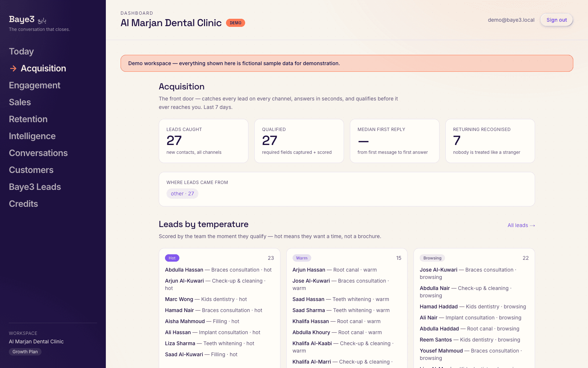Open warm lead Arjun Hassan — Root canal

click(334, 270)
